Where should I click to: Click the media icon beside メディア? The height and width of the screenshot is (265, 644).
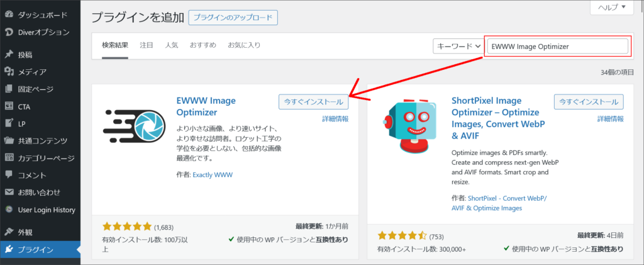[x=9, y=72]
